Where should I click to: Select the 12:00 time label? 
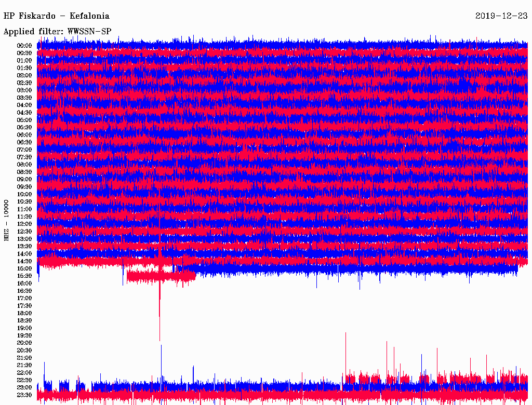(24, 224)
